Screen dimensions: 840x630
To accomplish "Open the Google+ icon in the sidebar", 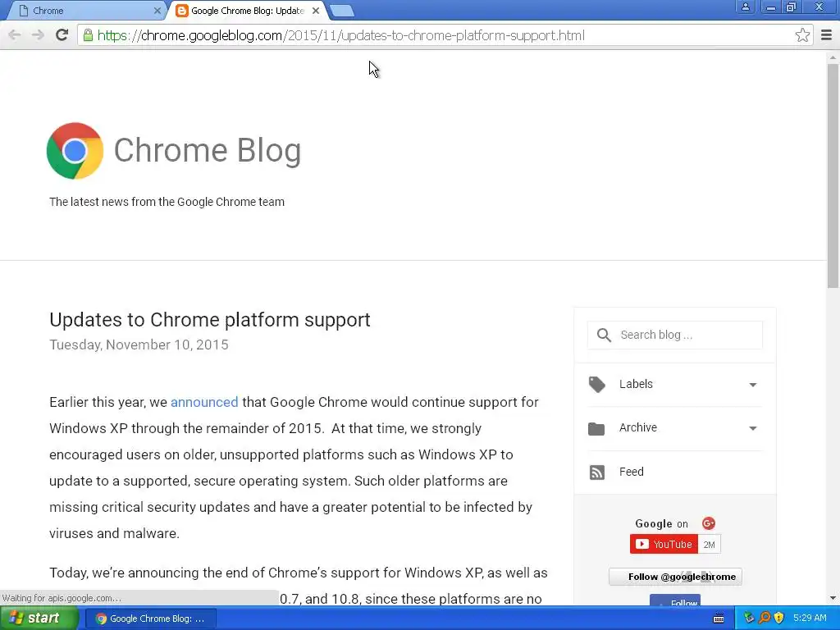I will click(708, 523).
